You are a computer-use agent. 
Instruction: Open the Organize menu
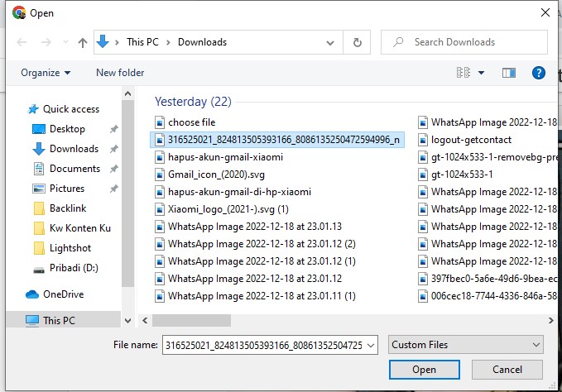pos(46,73)
